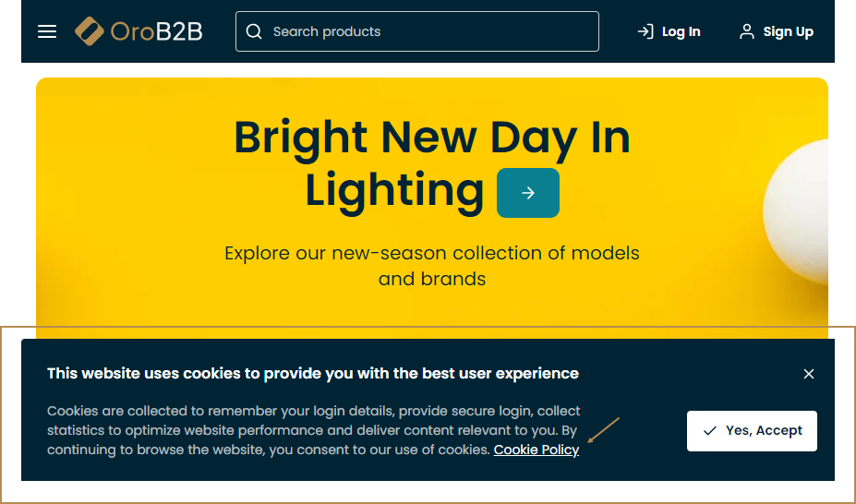The image size is (856, 504).
Task: Close the cookie notice with X
Action: point(809,374)
